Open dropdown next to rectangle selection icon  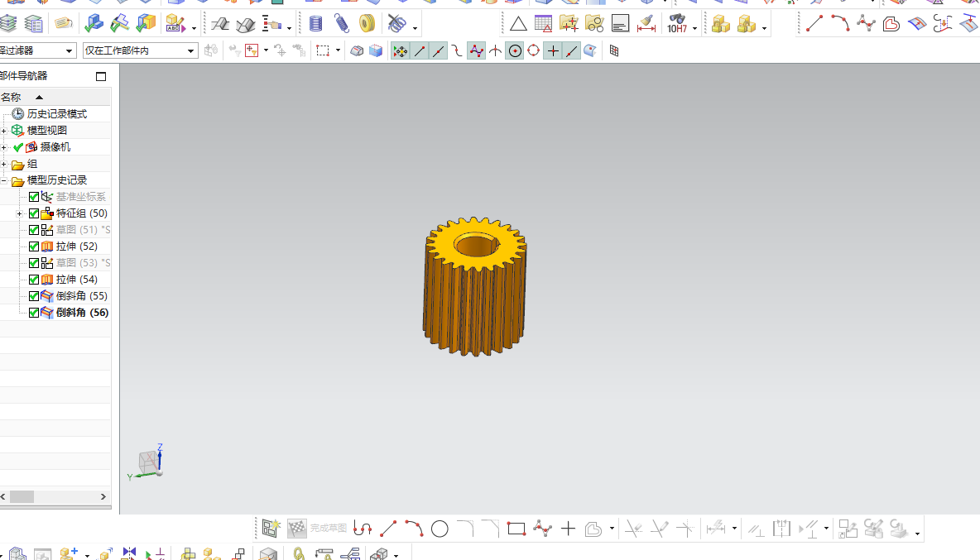tap(339, 50)
